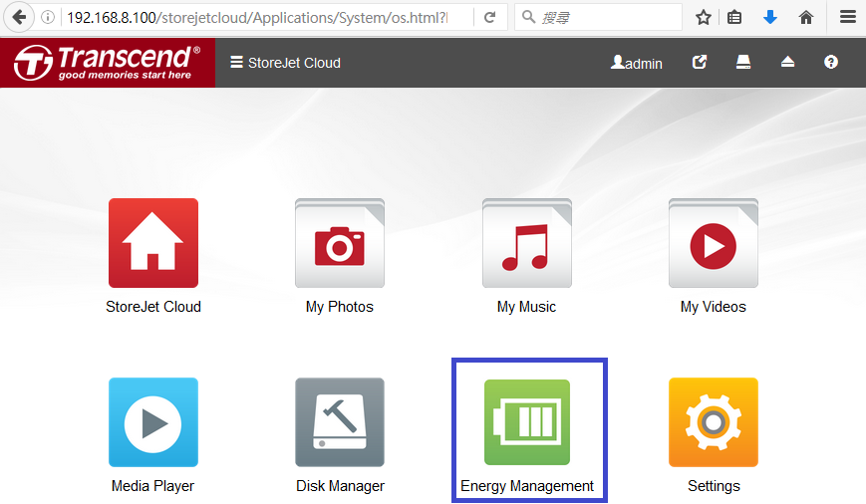This screenshot has height=504, width=866.
Task: Open the browser hamburger menu
Action: (848, 17)
